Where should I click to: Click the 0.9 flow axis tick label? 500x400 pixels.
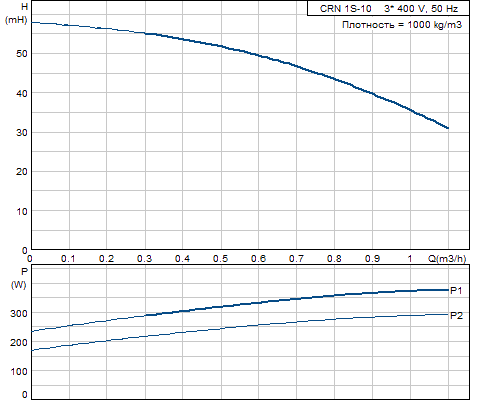point(372,259)
